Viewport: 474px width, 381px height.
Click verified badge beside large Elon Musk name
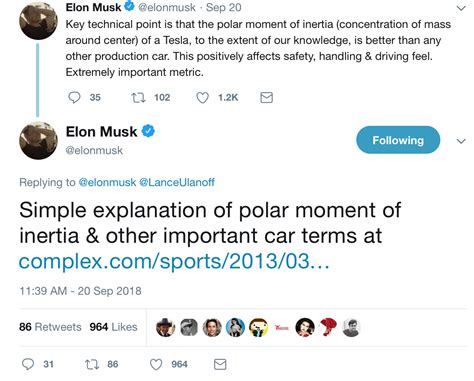[148, 131]
